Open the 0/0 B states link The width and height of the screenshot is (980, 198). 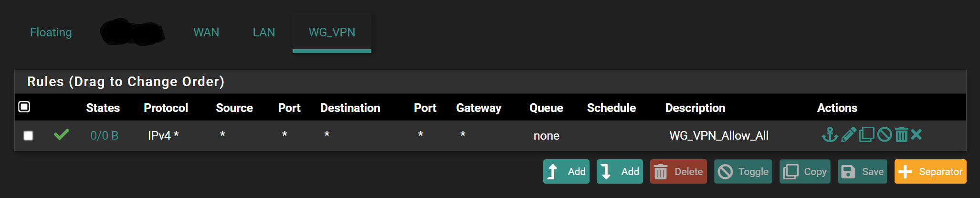point(105,136)
